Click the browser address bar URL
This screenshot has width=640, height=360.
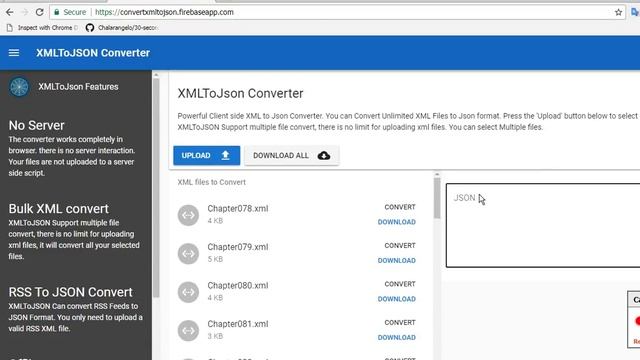pyautogui.click(x=164, y=12)
